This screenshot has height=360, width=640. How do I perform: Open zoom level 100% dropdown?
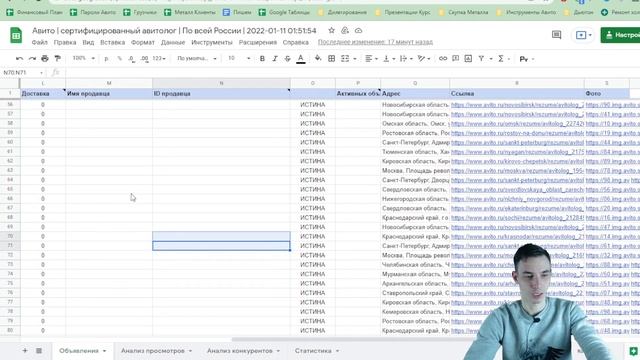click(x=83, y=58)
